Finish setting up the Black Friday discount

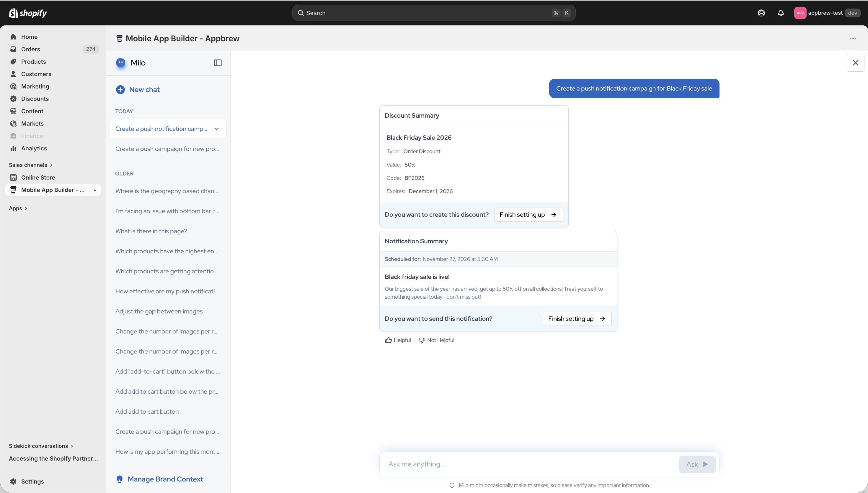[x=528, y=215]
